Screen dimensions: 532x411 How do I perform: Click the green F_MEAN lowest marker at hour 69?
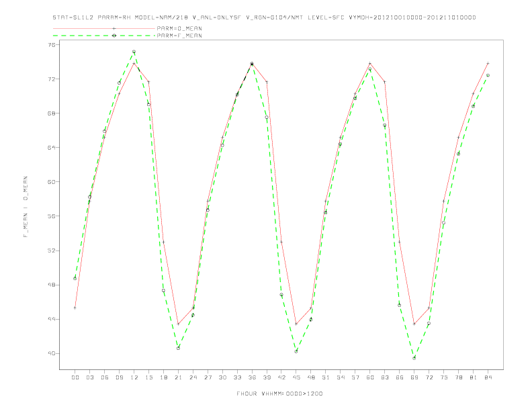(414, 358)
